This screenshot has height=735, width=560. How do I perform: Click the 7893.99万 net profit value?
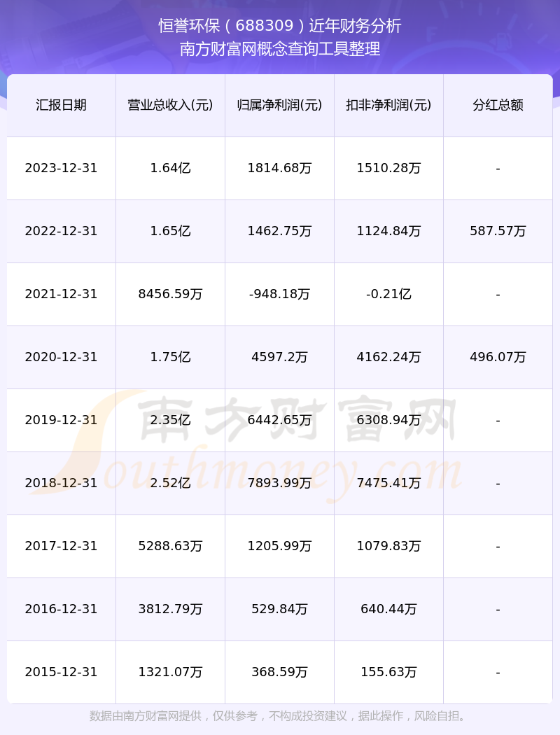tap(280, 483)
